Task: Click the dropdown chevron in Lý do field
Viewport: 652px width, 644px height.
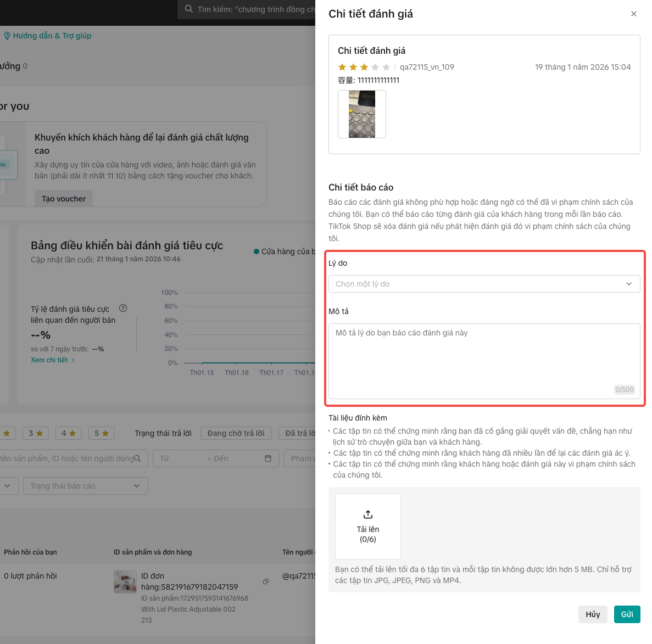Action: click(x=629, y=284)
